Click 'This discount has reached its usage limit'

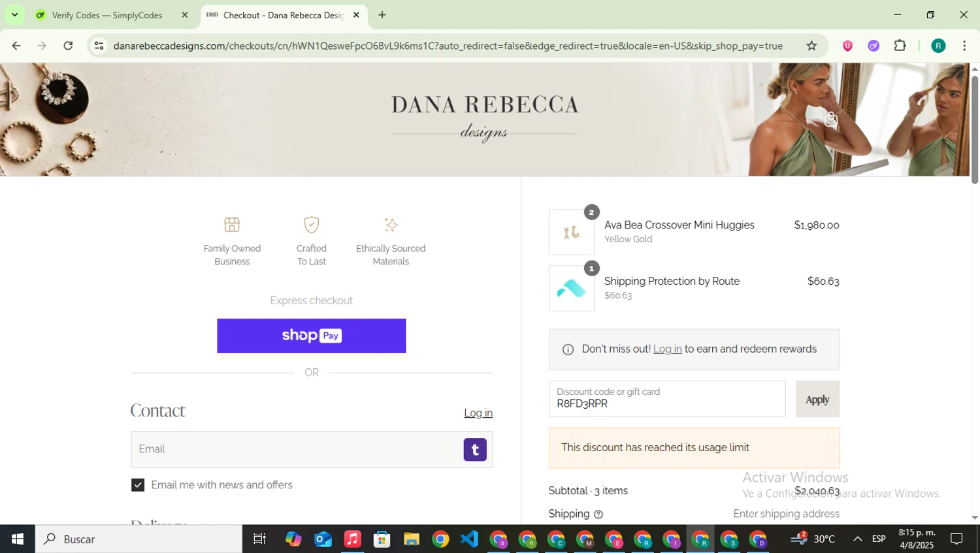click(x=655, y=448)
